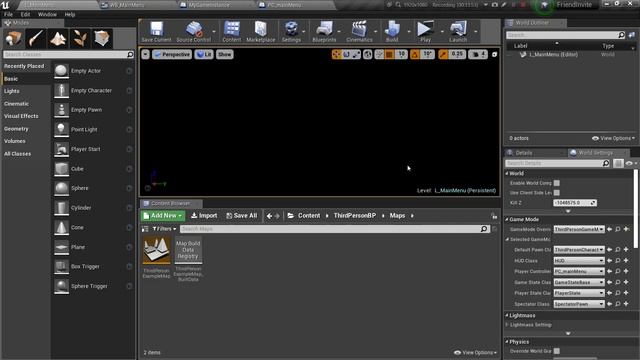Open the Blueprints toolbar icon
The height and width of the screenshot is (360, 640).
coord(324,31)
